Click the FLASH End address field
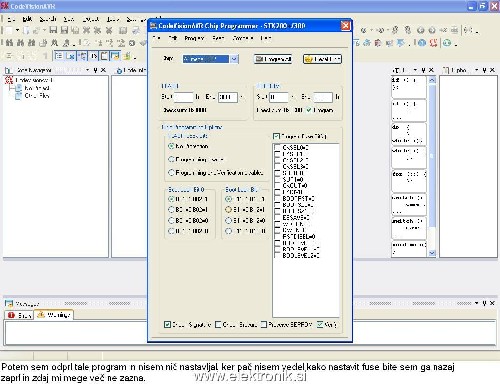Image resolution: width=500 pixels, height=386 pixels. [228, 97]
